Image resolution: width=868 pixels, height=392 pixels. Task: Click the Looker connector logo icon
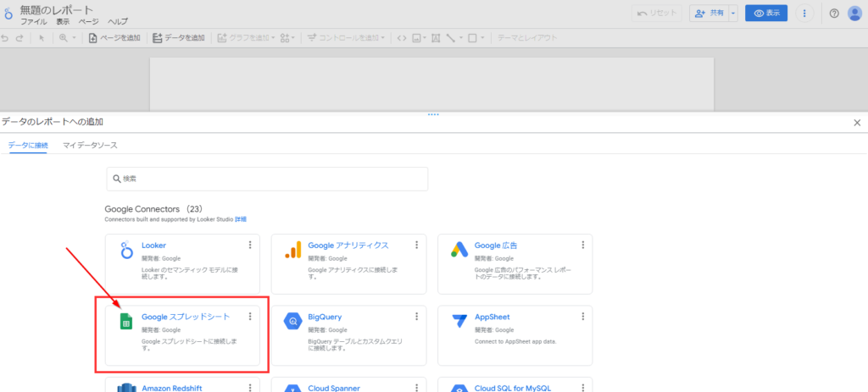point(127,251)
